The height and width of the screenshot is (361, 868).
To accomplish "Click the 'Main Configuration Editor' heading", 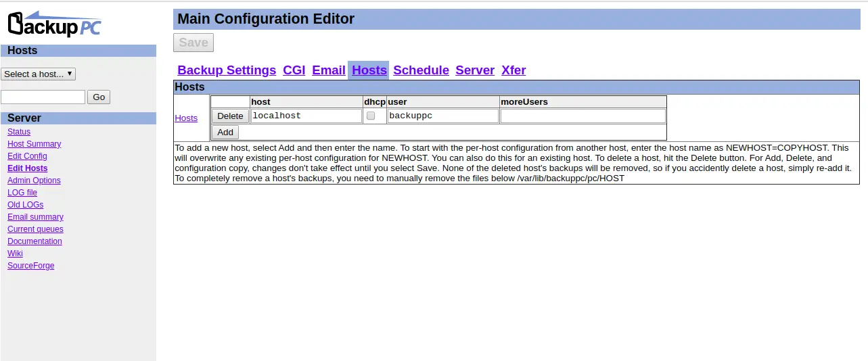I will pyautogui.click(x=266, y=19).
